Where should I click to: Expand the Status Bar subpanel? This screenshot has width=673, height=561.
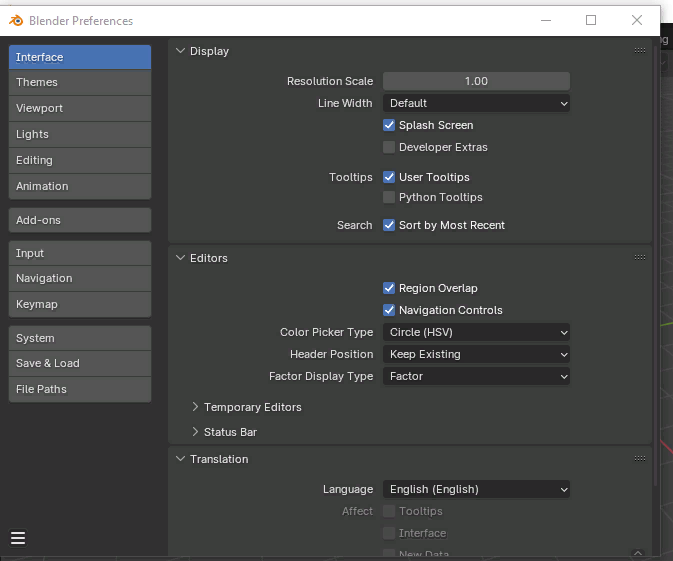(x=195, y=432)
